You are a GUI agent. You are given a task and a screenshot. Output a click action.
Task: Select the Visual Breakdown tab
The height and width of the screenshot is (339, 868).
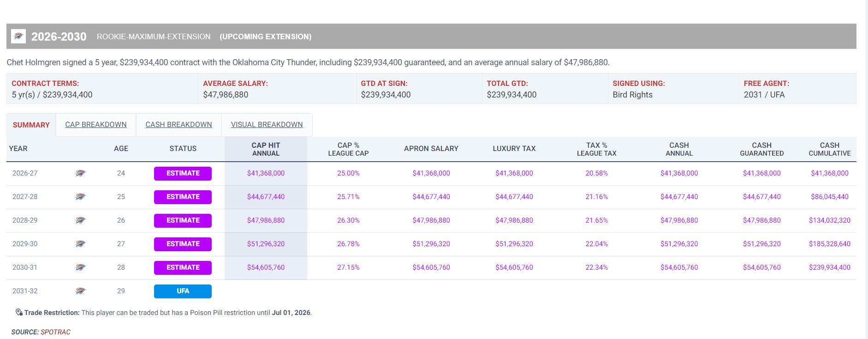click(x=267, y=125)
